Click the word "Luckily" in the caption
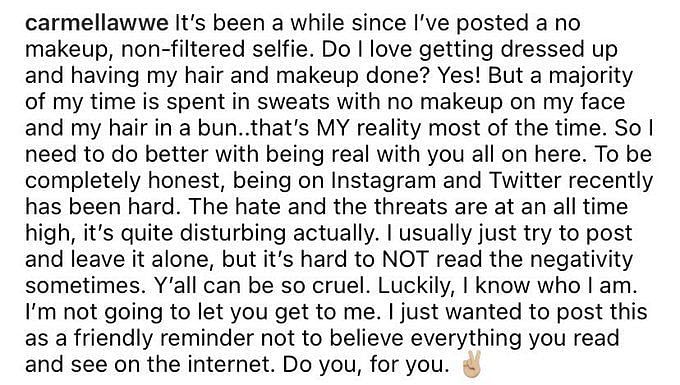 point(414,286)
